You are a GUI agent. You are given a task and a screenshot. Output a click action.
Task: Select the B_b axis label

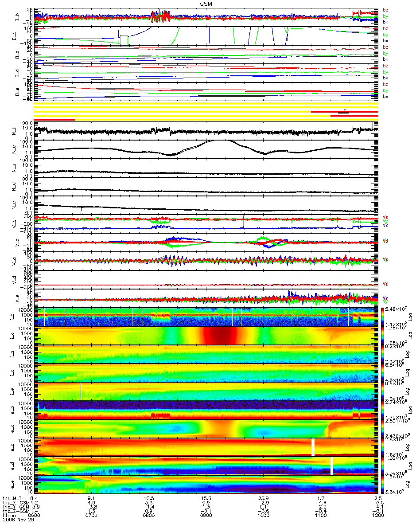16,17
